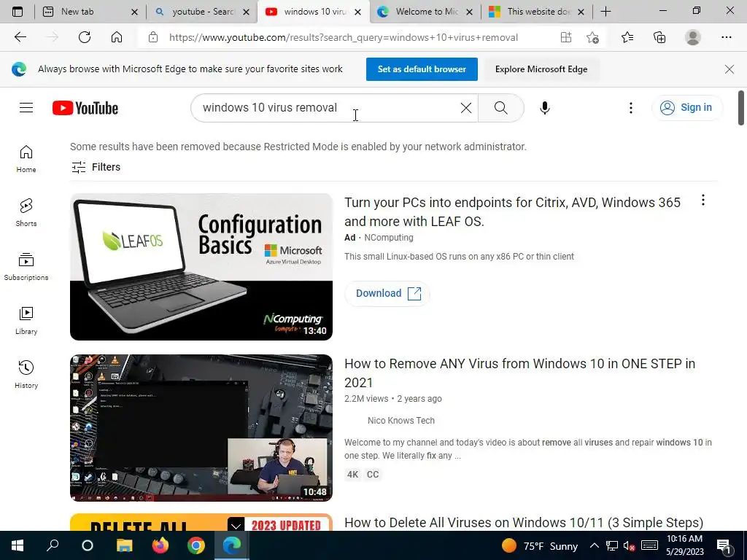
Task: Refresh the current page
Action: pyautogui.click(x=85, y=37)
